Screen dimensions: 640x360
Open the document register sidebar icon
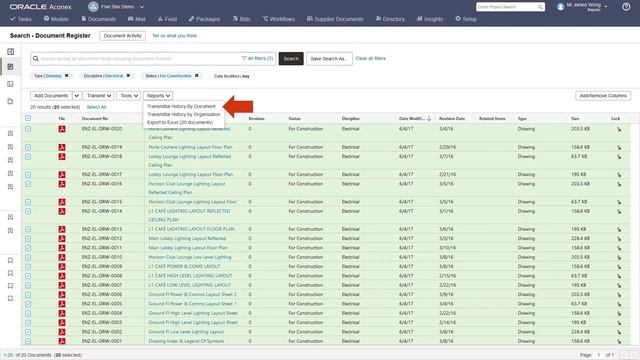pyautogui.click(x=11, y=67)
